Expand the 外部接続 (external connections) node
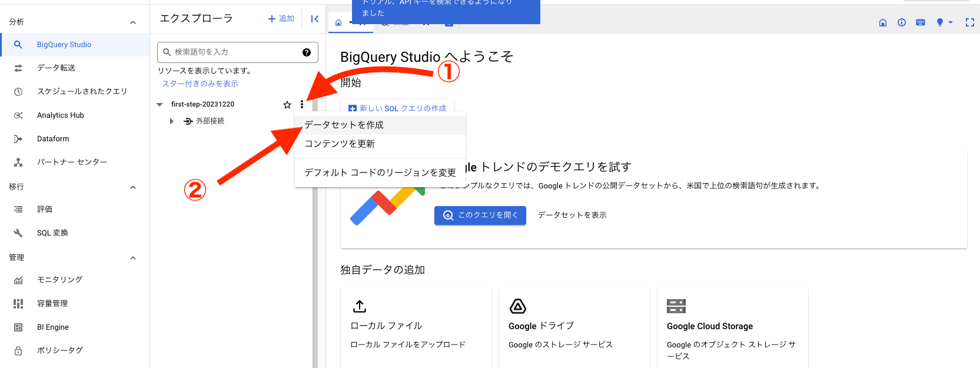The height and width of the screenshot is (368, 980). click(x=171, y=121)
